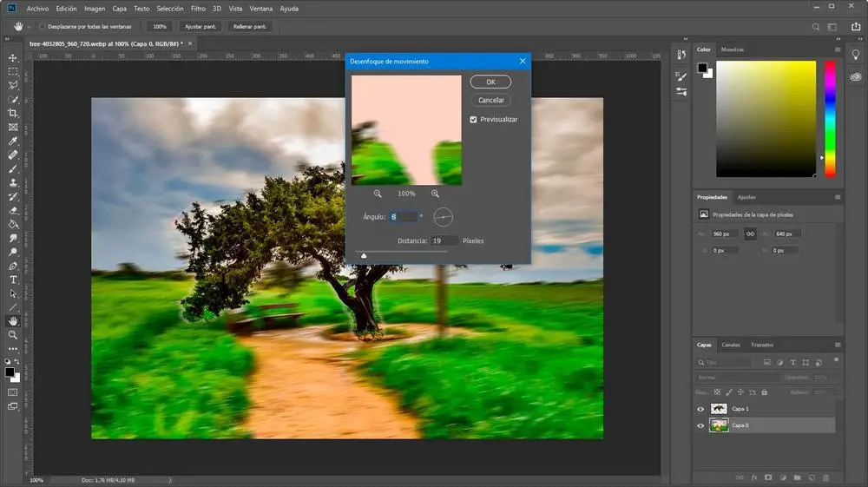Screen dimensions: 868x487
Task: Click zoom in in blur preview
Action: (x=435, y=194)
